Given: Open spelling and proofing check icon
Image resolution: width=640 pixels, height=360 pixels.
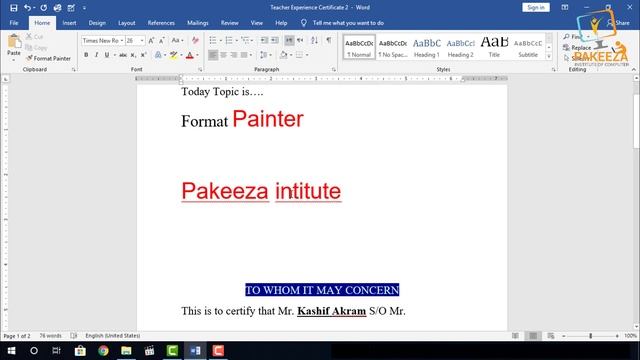Looking at the screenshot, I should click(x=73, y=336).
